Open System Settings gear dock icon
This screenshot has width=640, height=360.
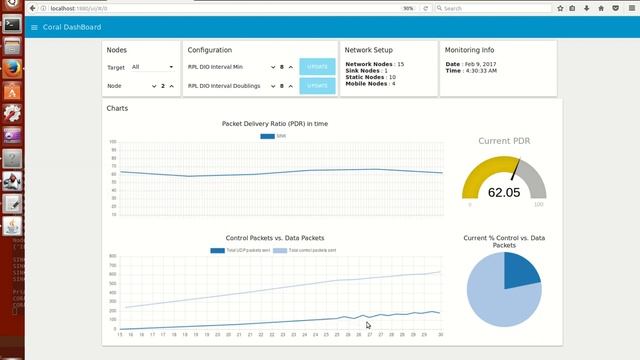click(12, 113)
